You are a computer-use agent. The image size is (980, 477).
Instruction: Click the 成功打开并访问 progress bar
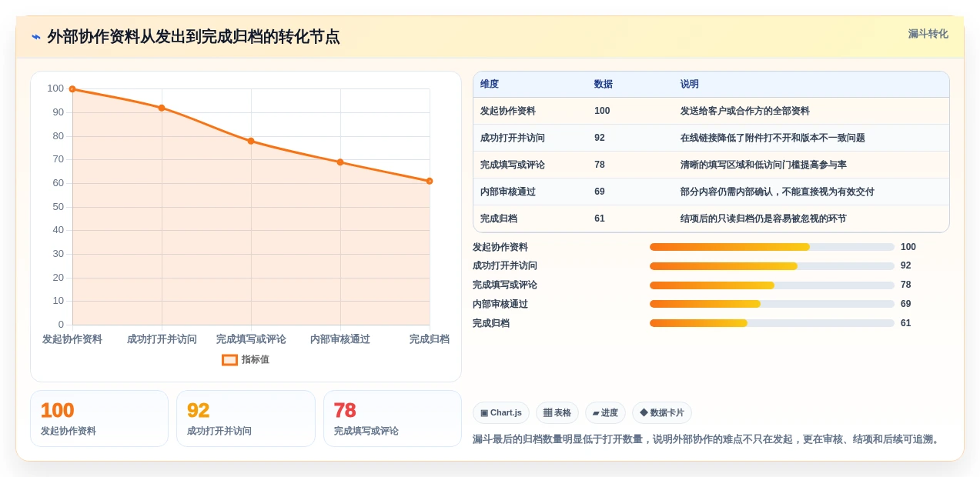tap(772, 266)
